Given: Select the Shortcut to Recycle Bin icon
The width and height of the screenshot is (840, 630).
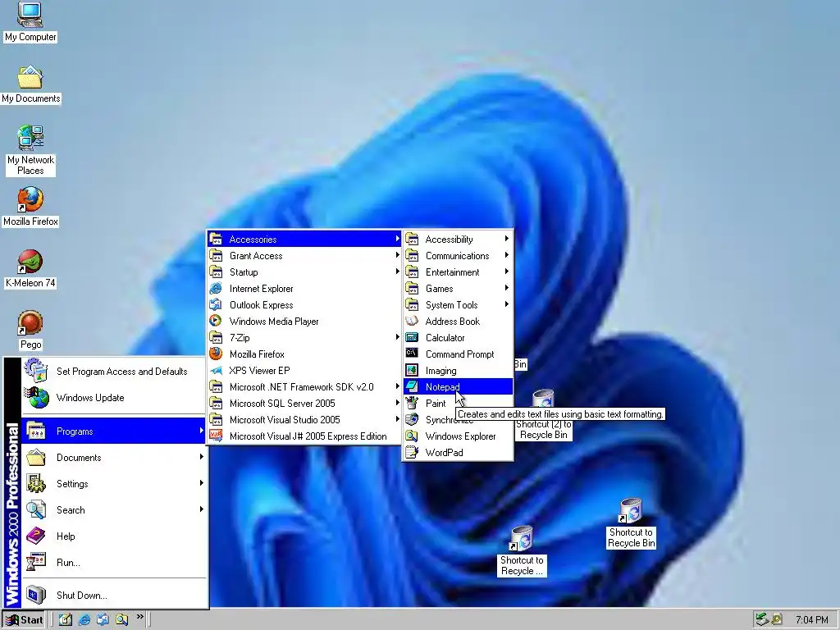Looking at the screenshot, I should coord(631,523).
